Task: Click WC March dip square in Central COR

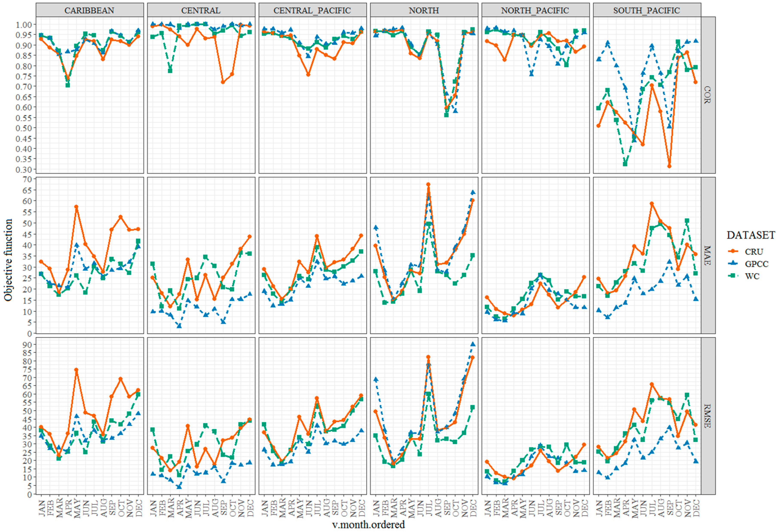Action: pos(170,71)
